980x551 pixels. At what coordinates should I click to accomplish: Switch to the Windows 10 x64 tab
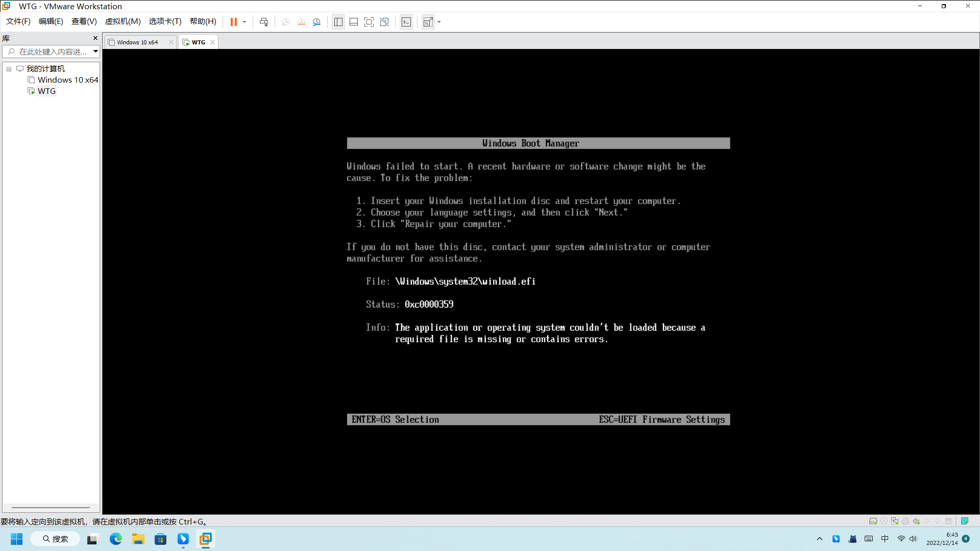(137, 42)
